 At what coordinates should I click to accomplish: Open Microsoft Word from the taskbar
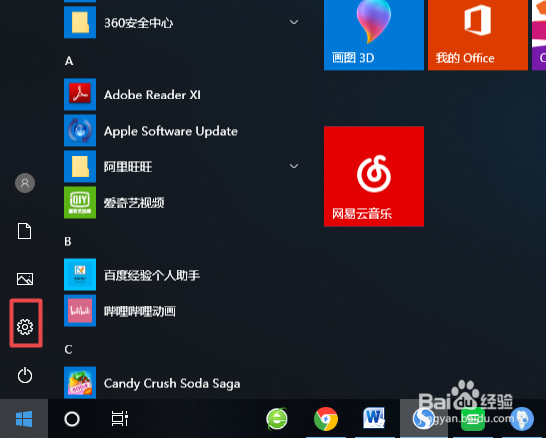pyautogui.click(x=374, y=418)
